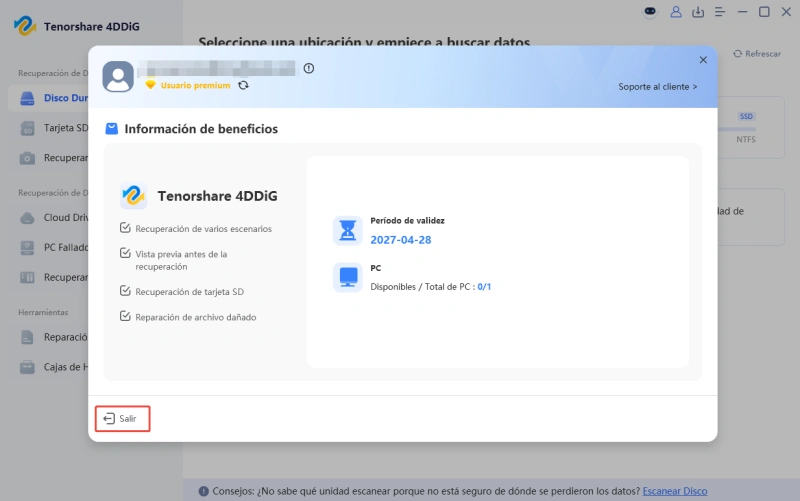
Task: Click the info icon next to account name
Action: [x=309, y=68]
